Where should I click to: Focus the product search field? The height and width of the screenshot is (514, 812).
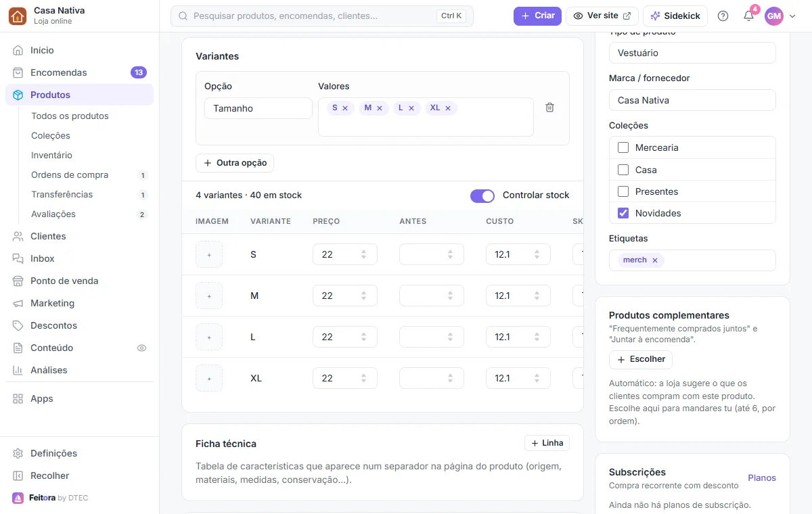click(x=322, y=16)
